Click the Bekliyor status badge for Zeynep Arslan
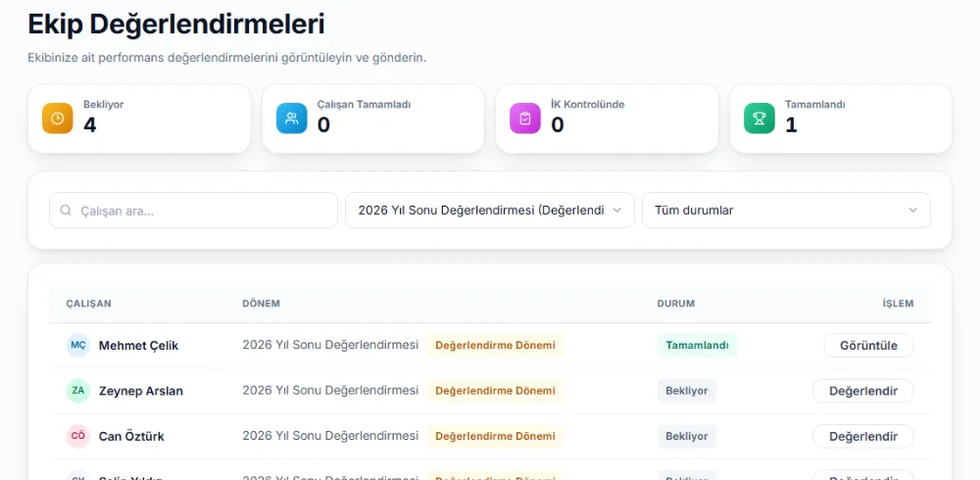 pyautogui.click(x=687, y=391)
